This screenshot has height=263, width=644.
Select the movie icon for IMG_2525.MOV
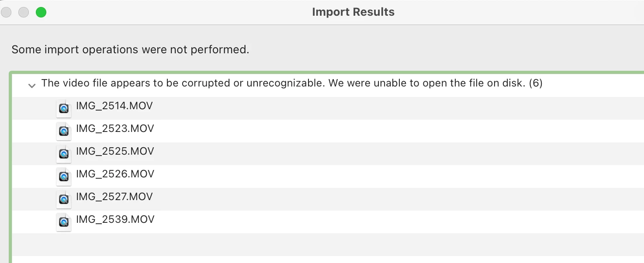pyautogui.click(x=64, y=153)
